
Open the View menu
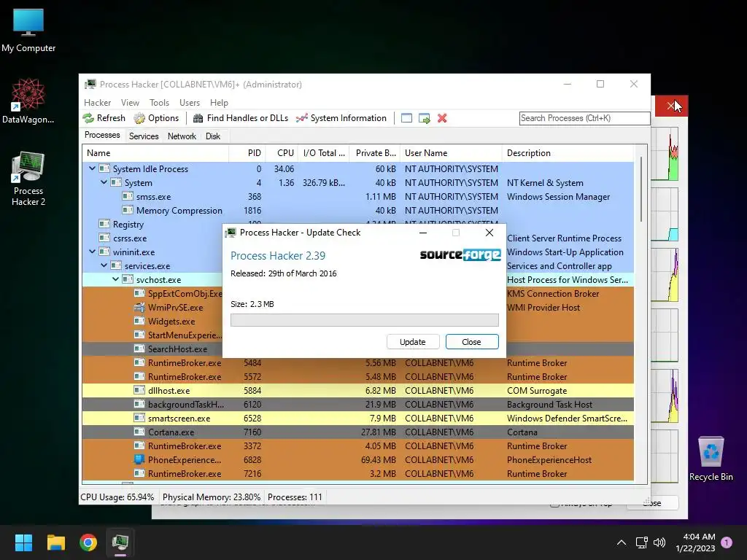130,102
